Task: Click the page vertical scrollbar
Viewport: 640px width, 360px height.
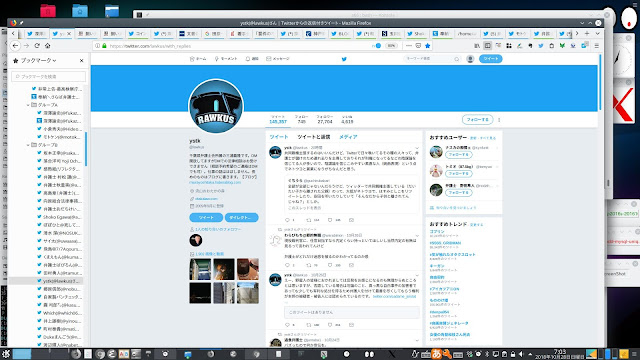Action: click(x=600, y=82)
